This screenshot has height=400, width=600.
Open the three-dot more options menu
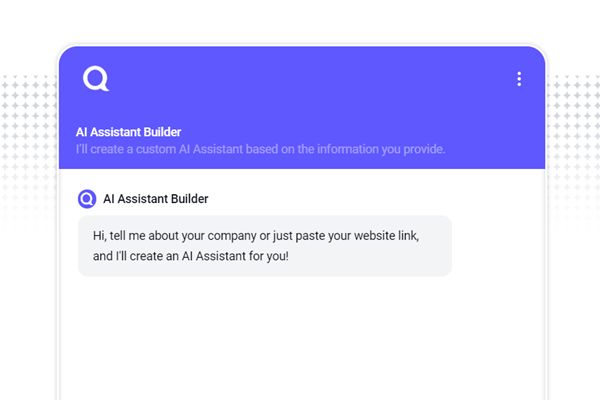tap(518, 79)
